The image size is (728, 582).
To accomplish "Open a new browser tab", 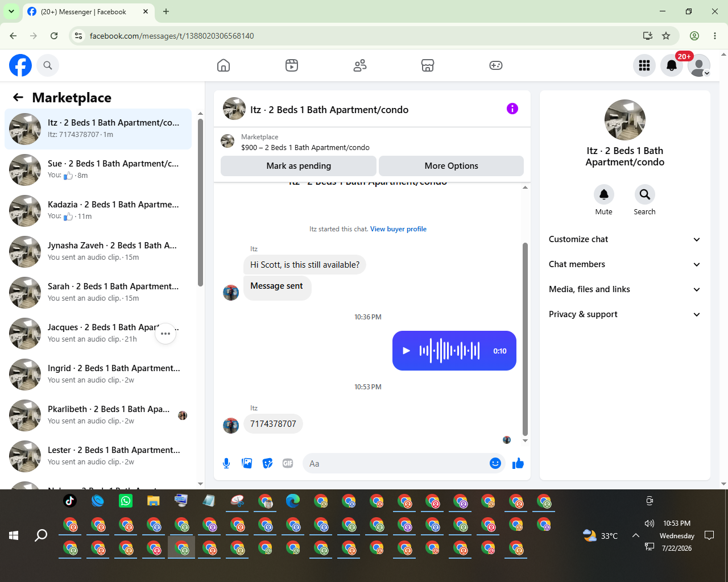I will [166, 11].
